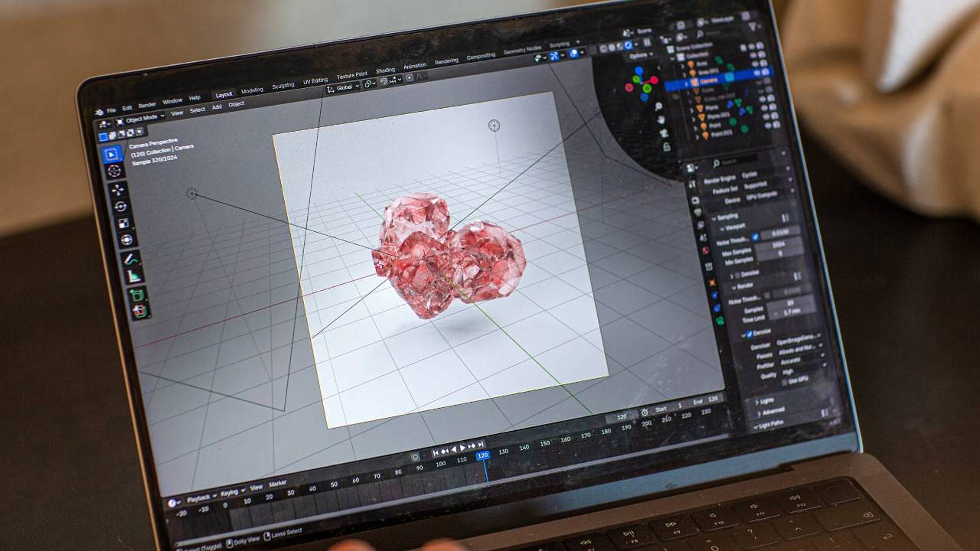Select the Rotate tool from the left toolbar
This screenshot has height=551, width=980.
pyautogui.click(x=120, y=206)
